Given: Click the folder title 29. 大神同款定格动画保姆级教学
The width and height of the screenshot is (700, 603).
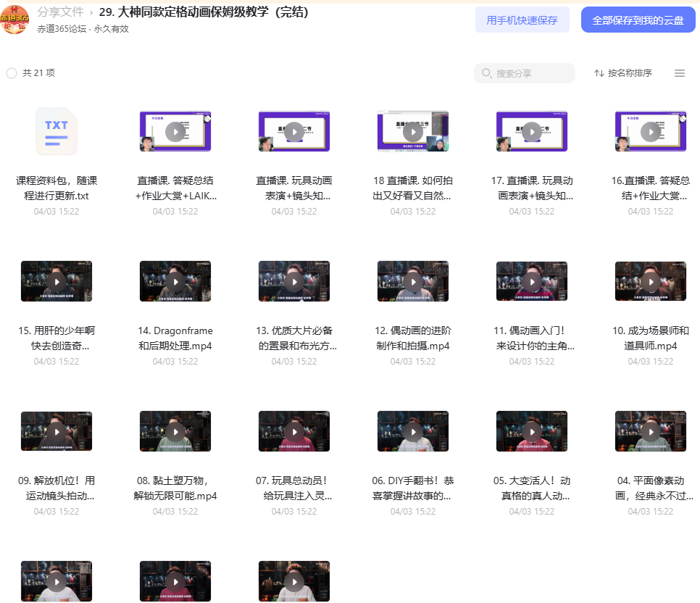Looking at the screenshot, I should [204, 12].
